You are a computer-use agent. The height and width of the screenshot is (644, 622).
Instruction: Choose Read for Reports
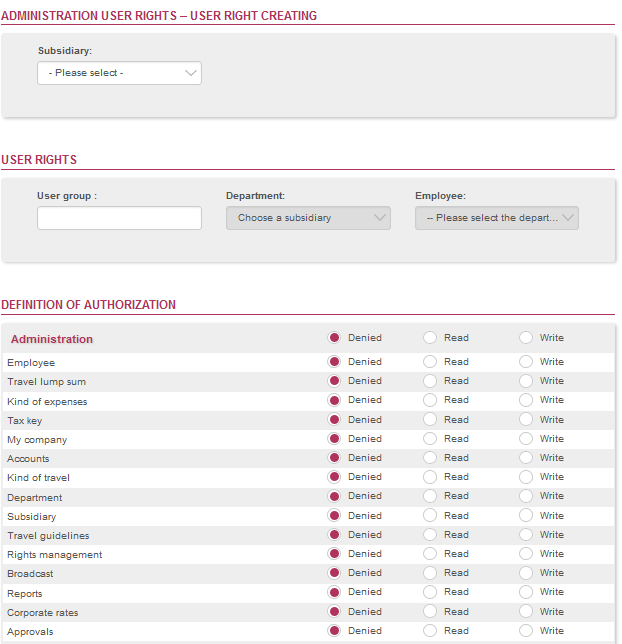coord(430,592)
